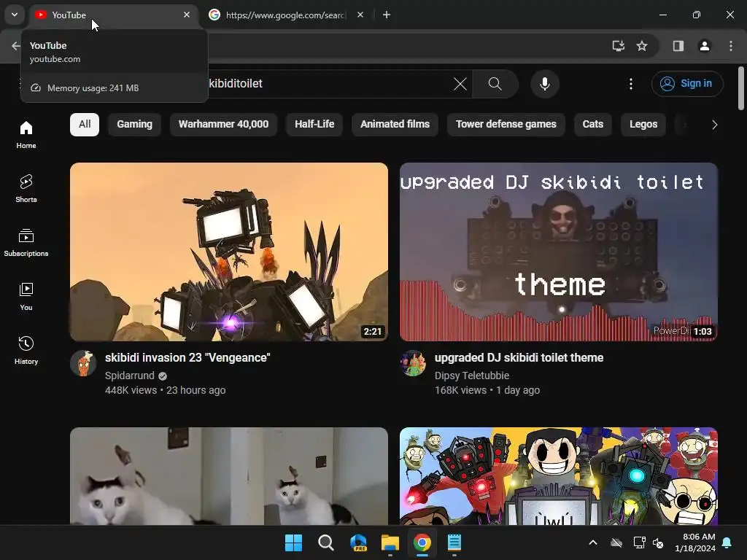Open Edge preview icon in taskbar
This screenshot has height=560, width=747.
coord(358,542)
